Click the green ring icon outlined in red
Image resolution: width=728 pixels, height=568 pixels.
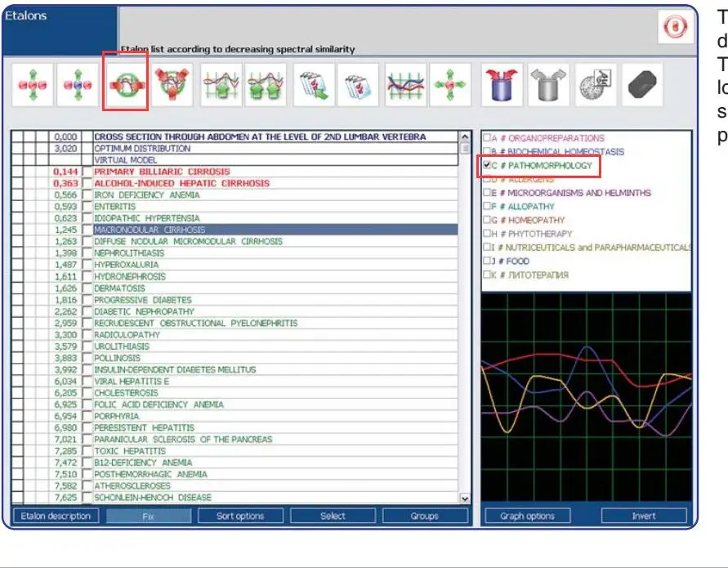tap(125, 86)
